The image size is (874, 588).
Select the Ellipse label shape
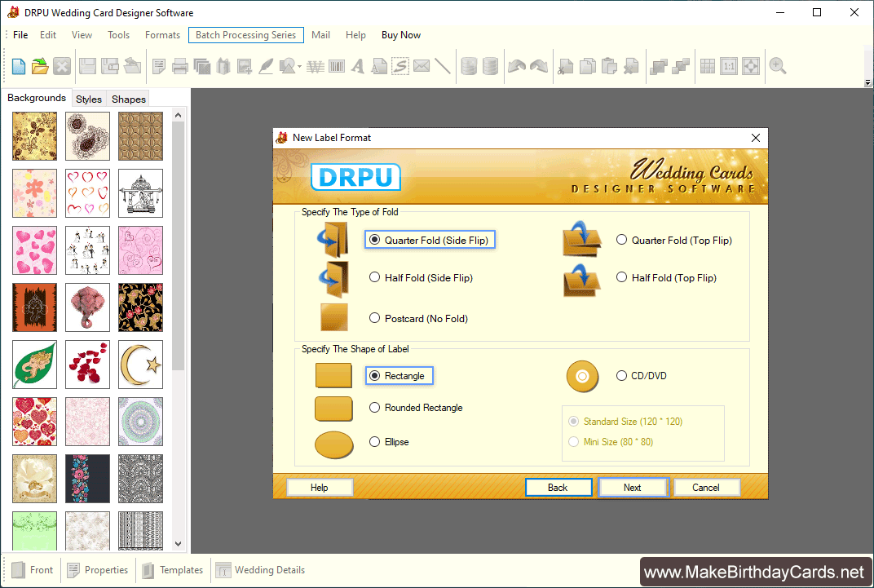click(x=389, y=441)
